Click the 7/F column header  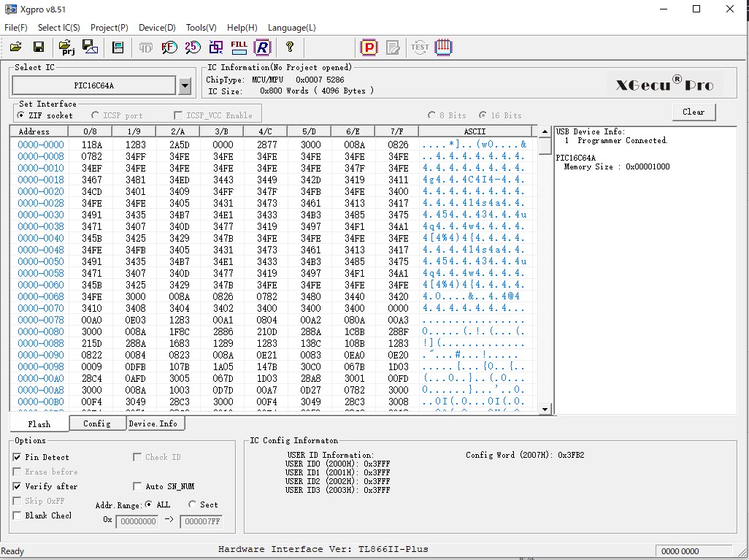coord(396,131)
